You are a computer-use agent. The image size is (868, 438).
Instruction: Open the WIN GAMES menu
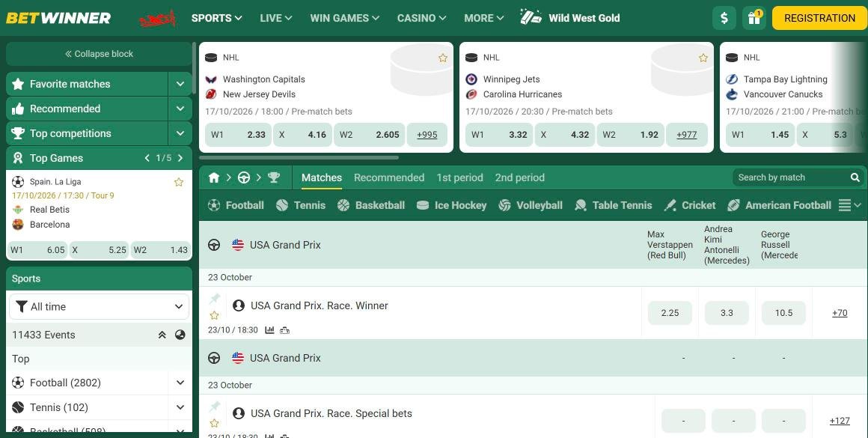[344, 18]
